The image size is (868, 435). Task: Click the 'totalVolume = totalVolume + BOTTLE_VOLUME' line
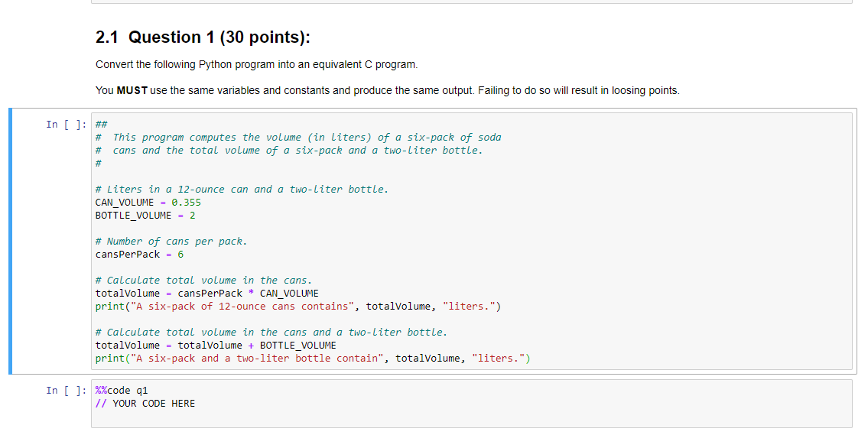coord(216,346)
